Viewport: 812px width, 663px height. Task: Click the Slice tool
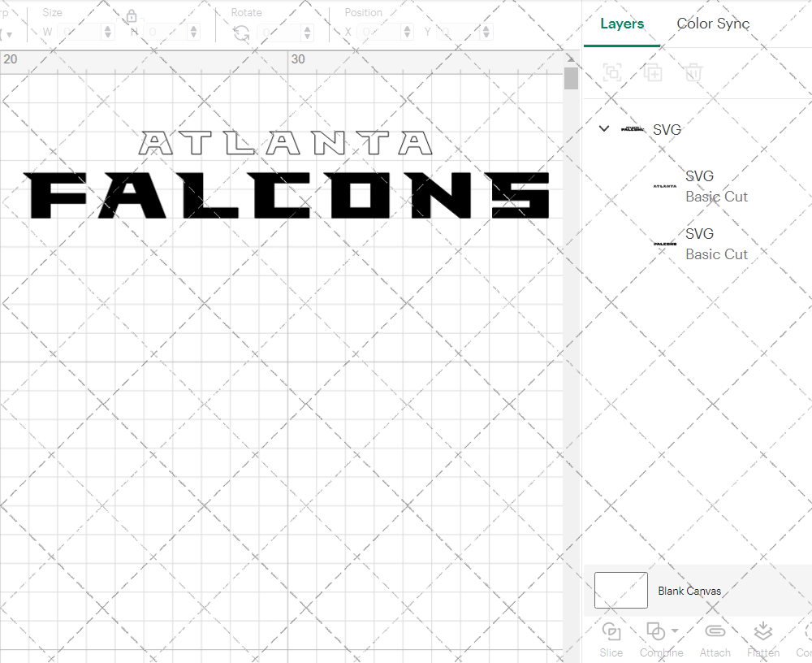tap(611, 640)
